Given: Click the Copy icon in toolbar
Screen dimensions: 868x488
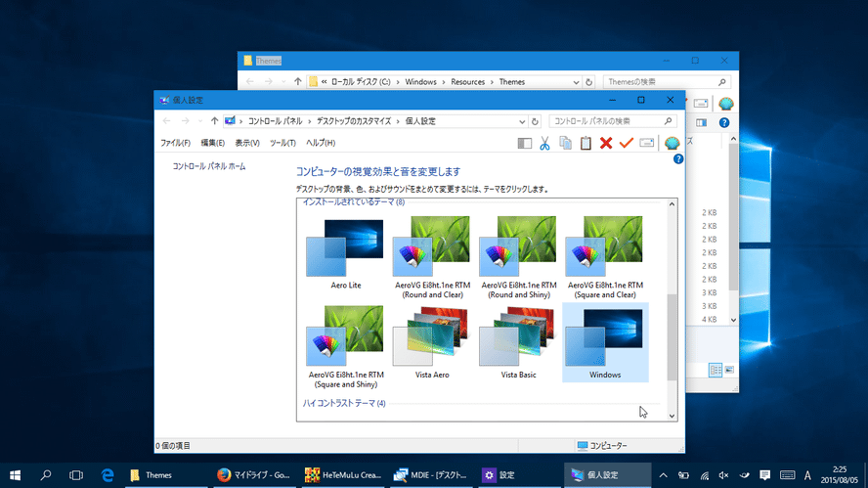Looking at the screenshot, I should point(565,144).
